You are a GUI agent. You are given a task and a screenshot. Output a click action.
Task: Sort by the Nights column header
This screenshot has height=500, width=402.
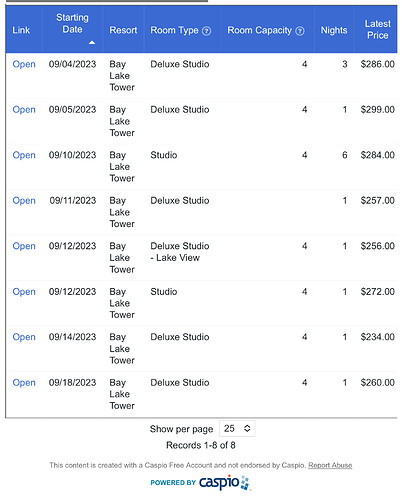pos(334,30)
